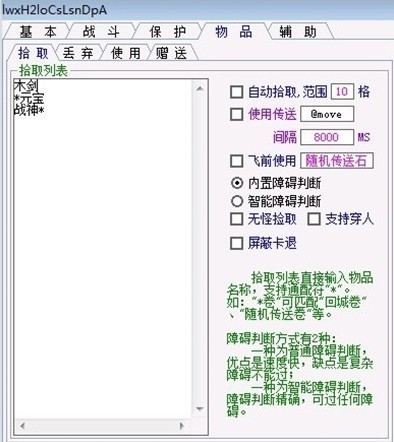The image size is (394, 442).
Task: Open the 辅助 tab
Action: click(298, 32)
